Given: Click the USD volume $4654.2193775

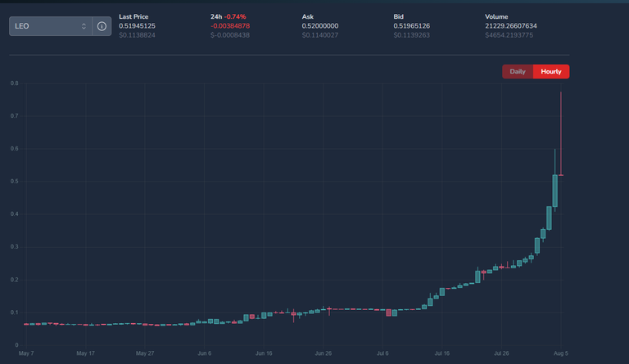Looking at the screenshot, I should 509,35.
